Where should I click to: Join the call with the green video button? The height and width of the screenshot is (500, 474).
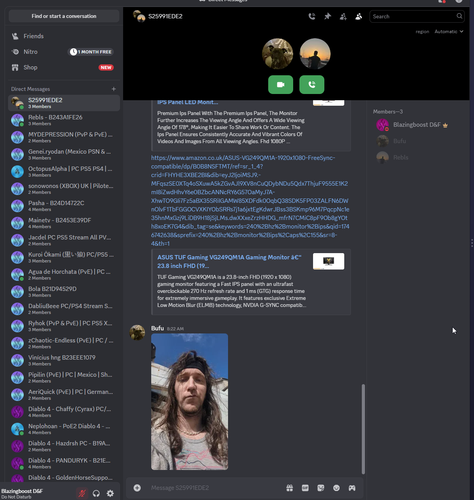[x=280, y=85]
